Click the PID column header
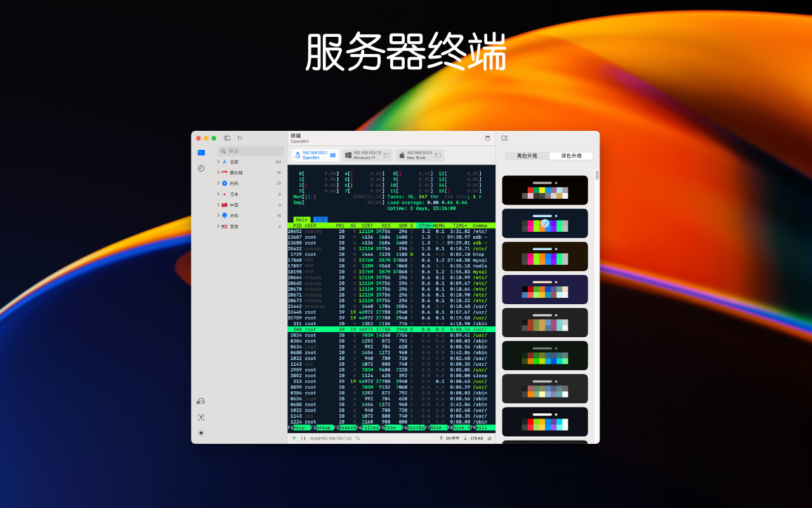The image size is (812, 508). [x=298, y=225]
